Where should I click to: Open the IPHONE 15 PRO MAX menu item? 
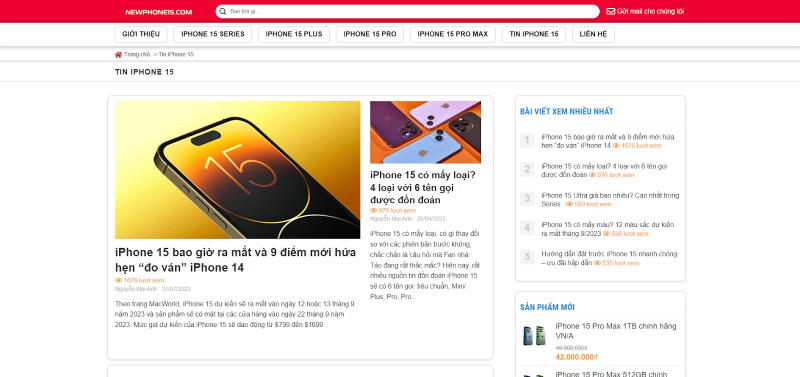[453, 34]
